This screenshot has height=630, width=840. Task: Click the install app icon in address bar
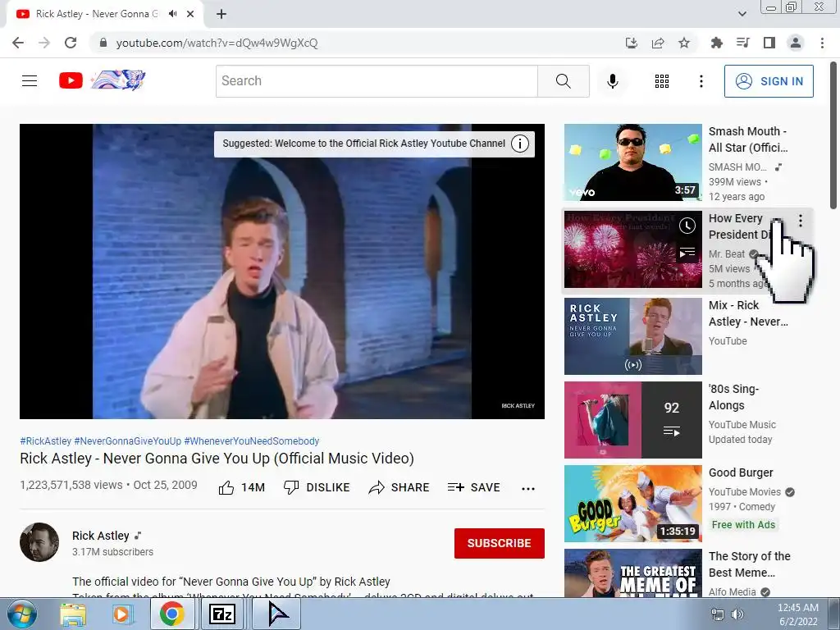[x=632, y=43]
